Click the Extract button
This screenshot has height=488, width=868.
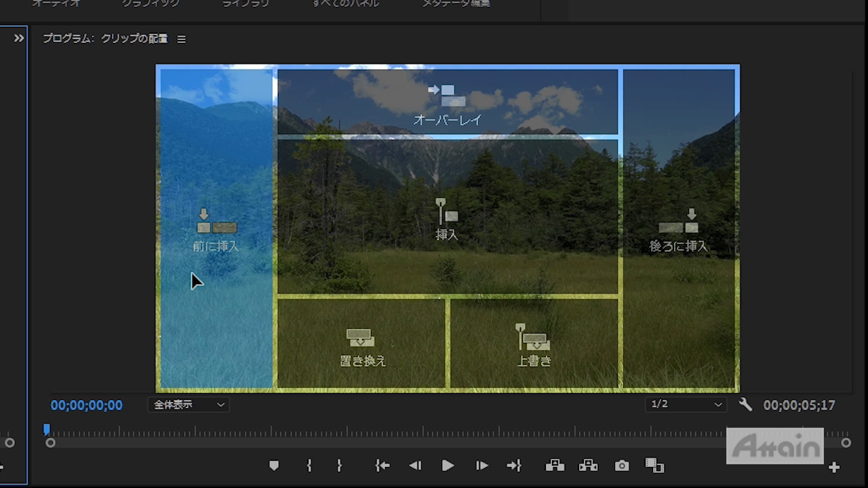click(588, 466)
